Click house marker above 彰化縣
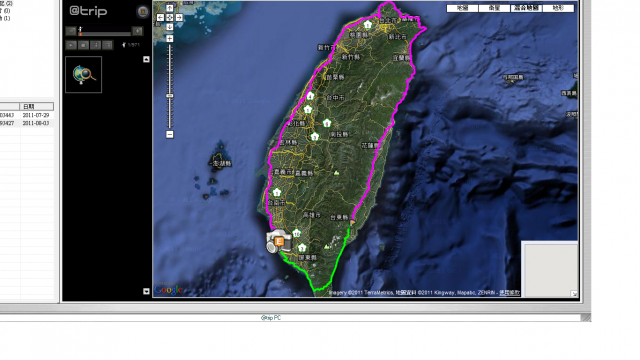 click(x=308, y=109)
